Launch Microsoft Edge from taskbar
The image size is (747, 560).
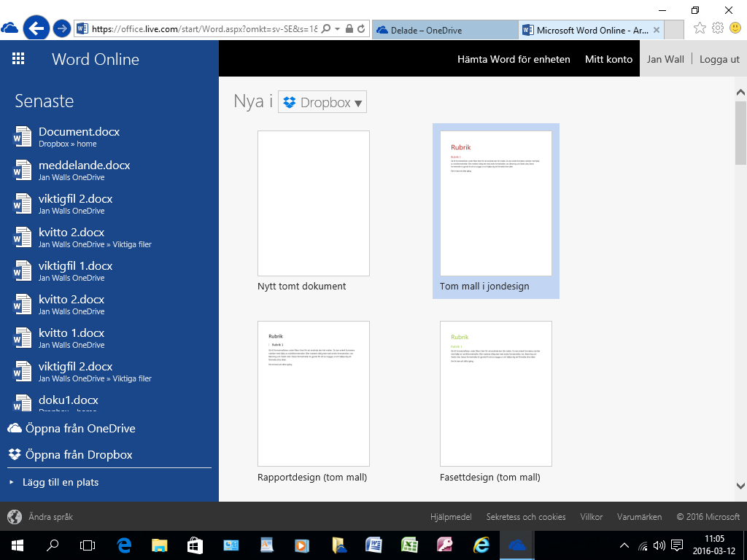(124, 545)
